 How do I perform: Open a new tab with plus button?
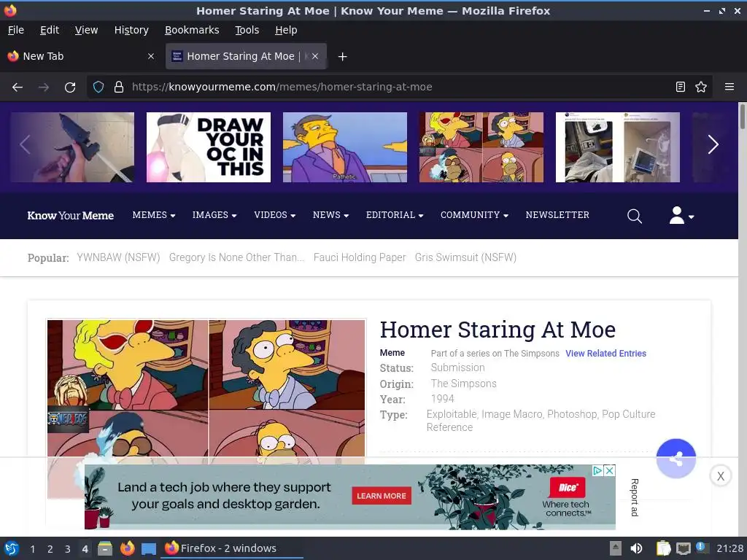(x=342, y=57)
